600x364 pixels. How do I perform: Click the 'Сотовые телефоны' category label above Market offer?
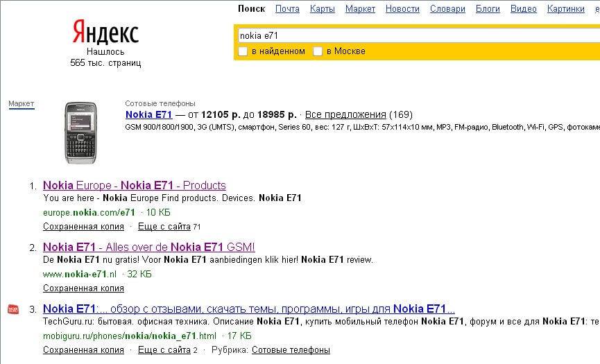click(160, 103)
